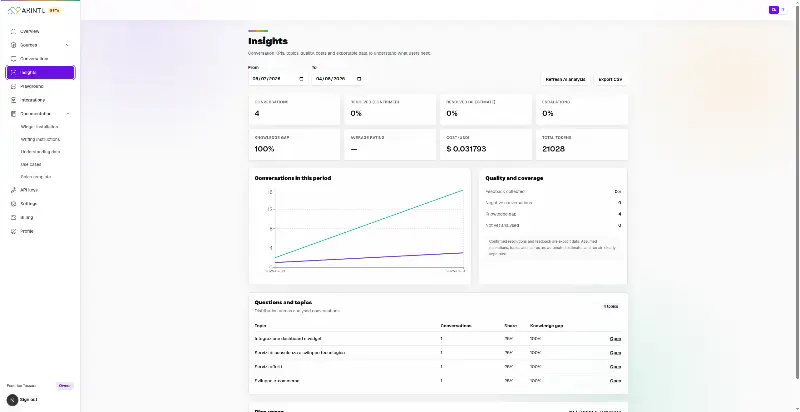Screen dimensions: 800x412
Task: Open the Understanding data doc page
Action: click(x=40, y=152)
